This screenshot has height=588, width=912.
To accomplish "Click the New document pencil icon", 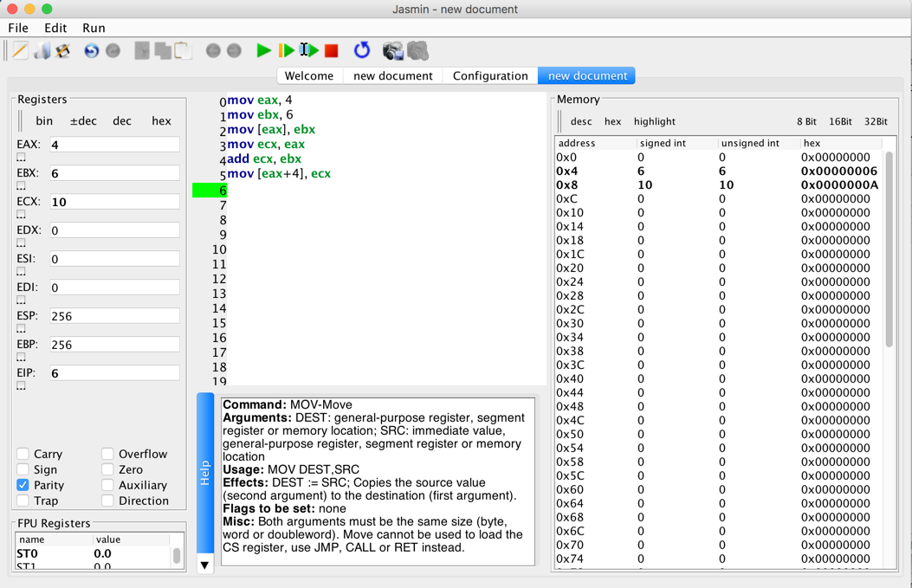I will point(20,51).
